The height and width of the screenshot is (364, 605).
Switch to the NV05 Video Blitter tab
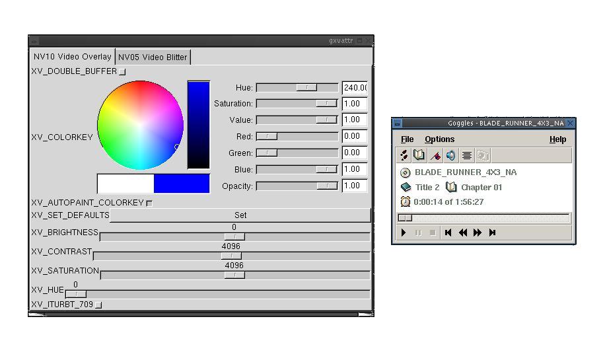153,57
